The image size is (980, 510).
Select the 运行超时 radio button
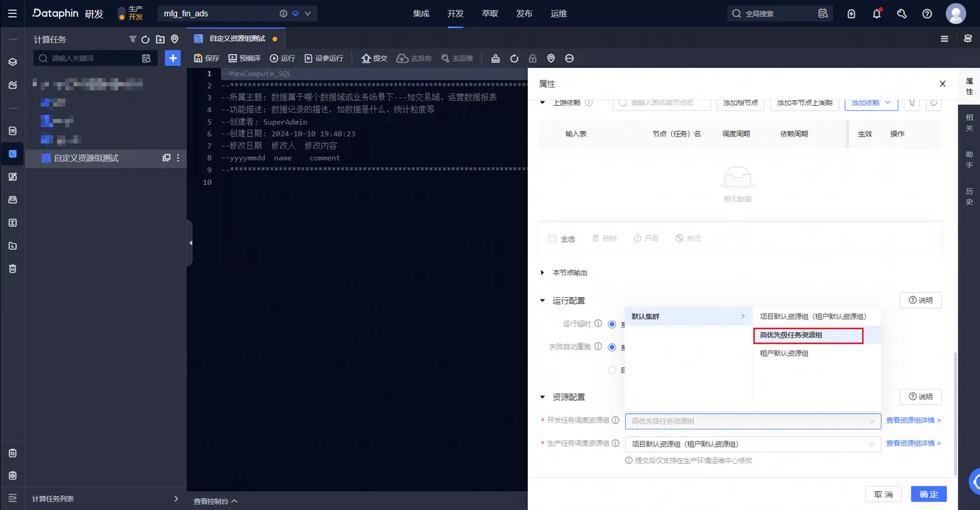[x=612, y=324]
